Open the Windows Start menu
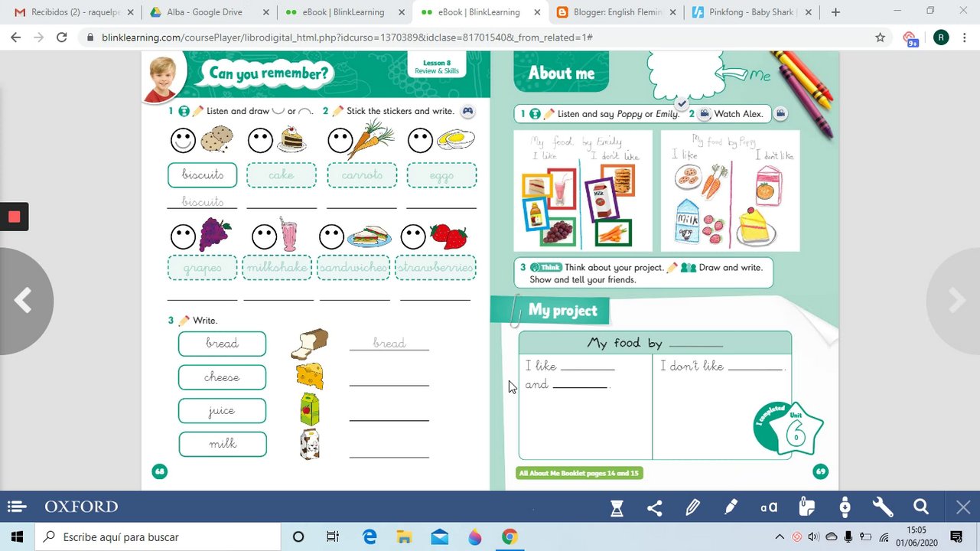The width and height of the screenshot is (980, 551). (17, 536)
